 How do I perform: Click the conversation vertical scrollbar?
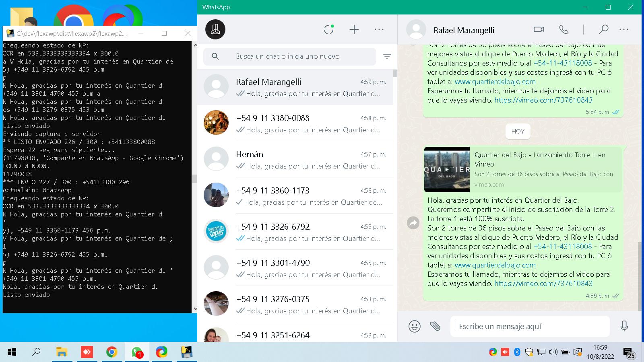[x=640, y=276]
